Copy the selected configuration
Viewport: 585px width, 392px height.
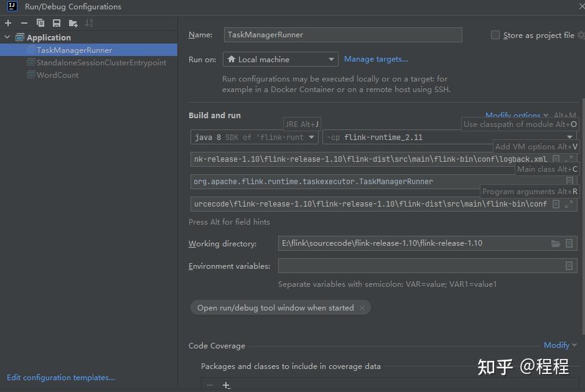click(x=40, y=23)
